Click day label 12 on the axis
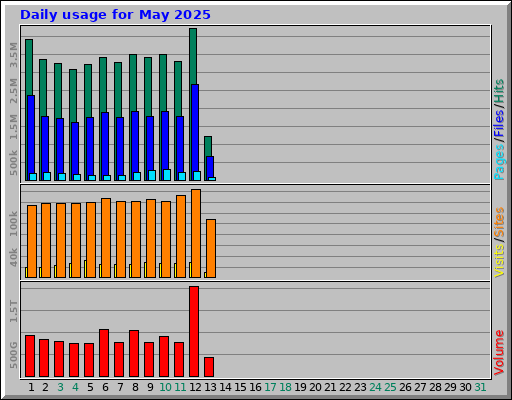Viewport: 512px width, 400px height. point(195,387)
